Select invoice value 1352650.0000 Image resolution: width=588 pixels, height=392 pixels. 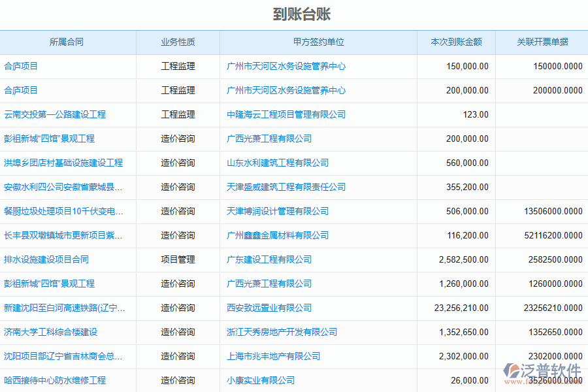click(x=555, y=332)
